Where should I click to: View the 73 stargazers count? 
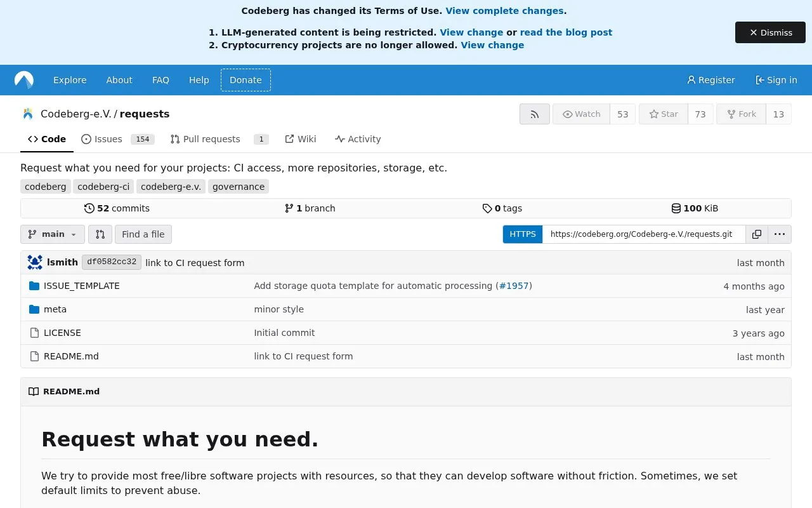click(x=700, y=114)
